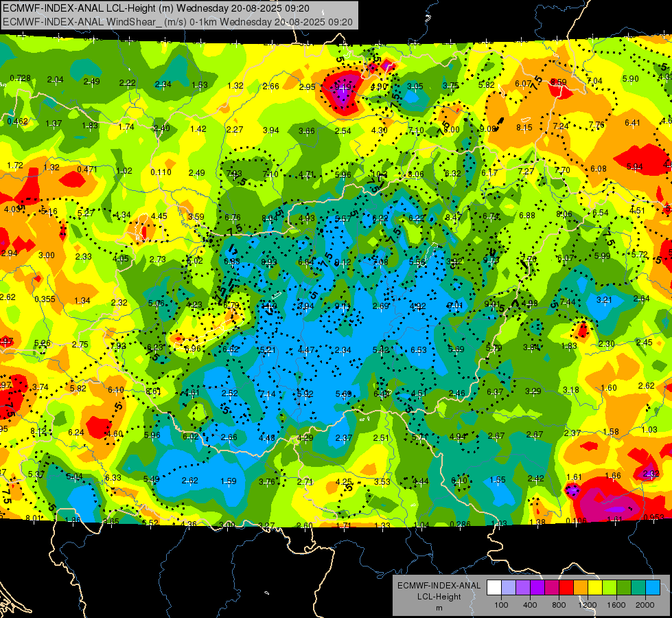Screen dimensions: 672x618
Task: Click the wind shear value 3.05
Action: [x=415, y=87]
